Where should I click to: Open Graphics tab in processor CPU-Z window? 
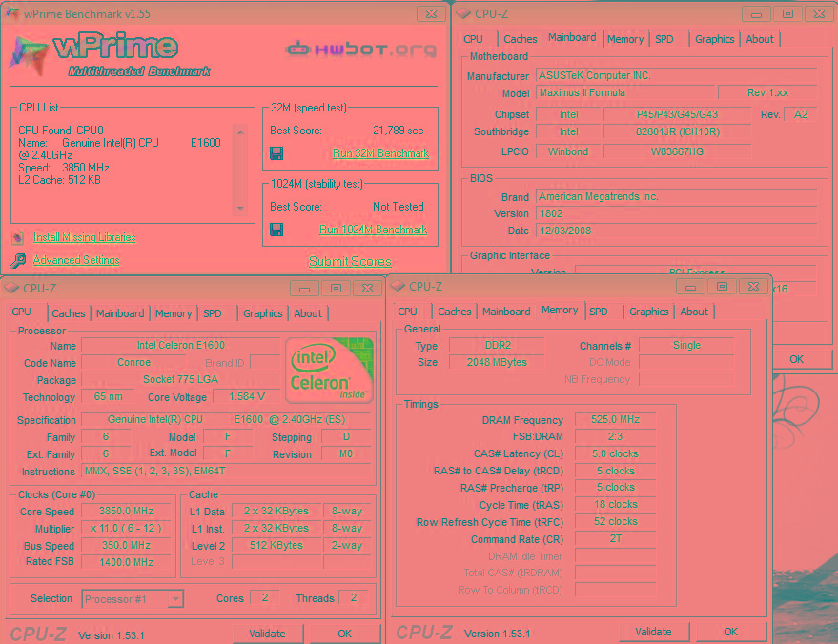262,313
